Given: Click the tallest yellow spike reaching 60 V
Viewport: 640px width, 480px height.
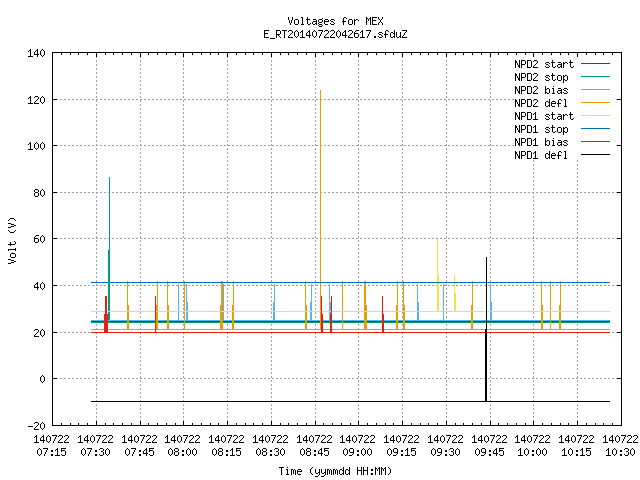Looking at the screenshot, I should click(x=438, y=275).
